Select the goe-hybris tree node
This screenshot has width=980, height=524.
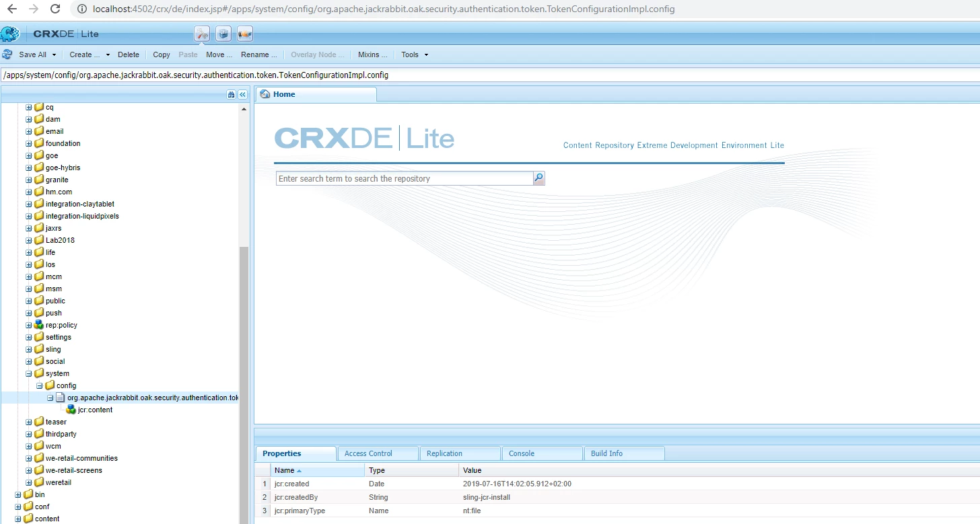click(63, 167)
